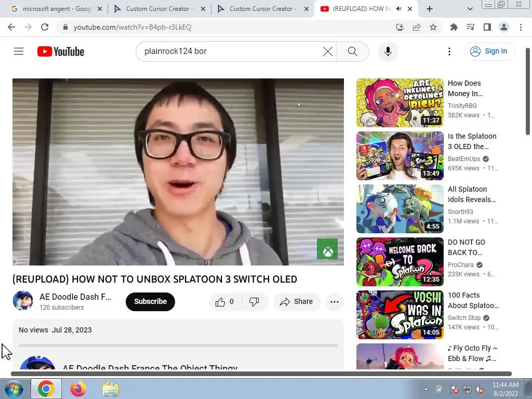Open AE Doodle Dash channel avatar

[23, 301]
